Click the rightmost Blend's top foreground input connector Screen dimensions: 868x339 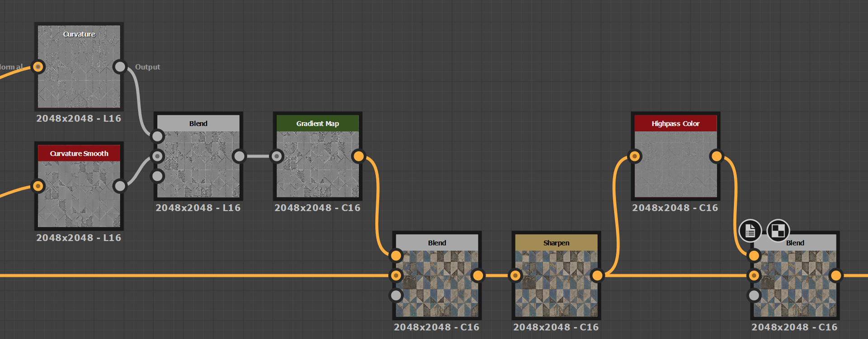[754, 255]
